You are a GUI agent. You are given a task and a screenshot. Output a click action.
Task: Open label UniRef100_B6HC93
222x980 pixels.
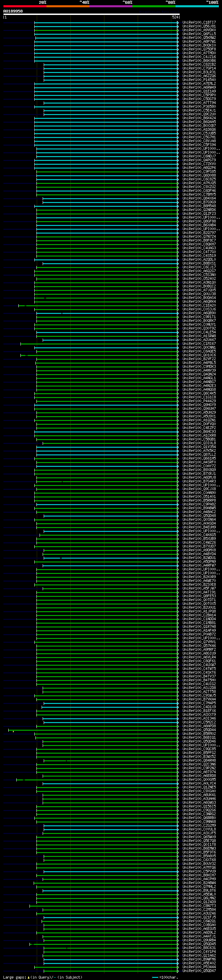tap(199, 431)
